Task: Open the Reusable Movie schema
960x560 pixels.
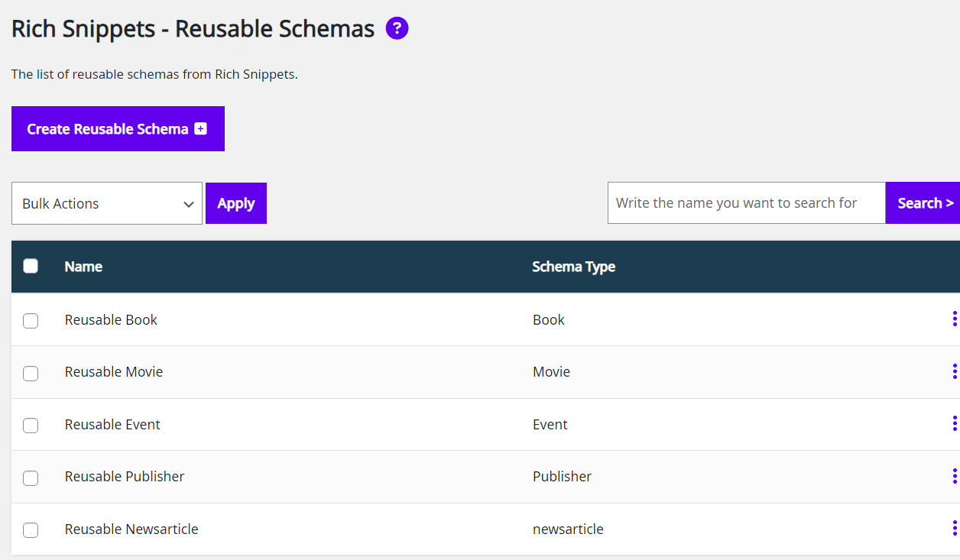Action: (114, 371)
